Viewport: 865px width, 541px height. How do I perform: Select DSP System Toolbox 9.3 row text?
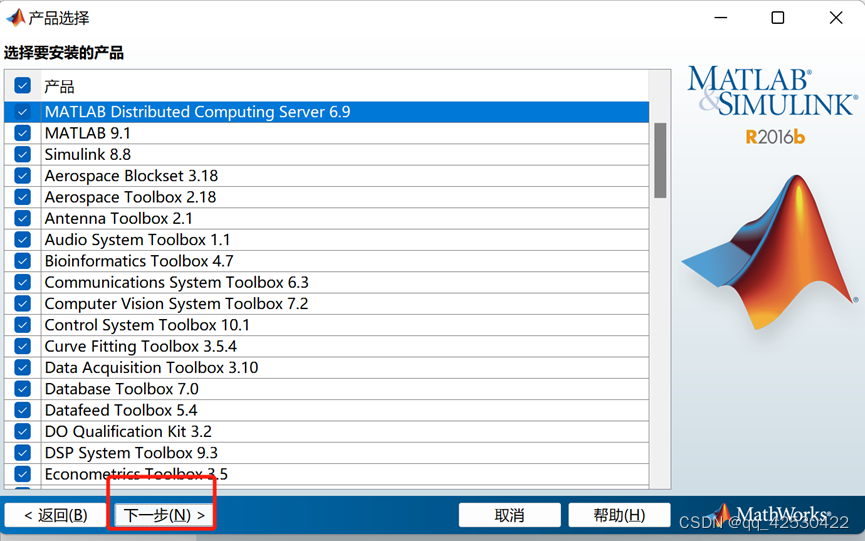click(x=131, y=453)
